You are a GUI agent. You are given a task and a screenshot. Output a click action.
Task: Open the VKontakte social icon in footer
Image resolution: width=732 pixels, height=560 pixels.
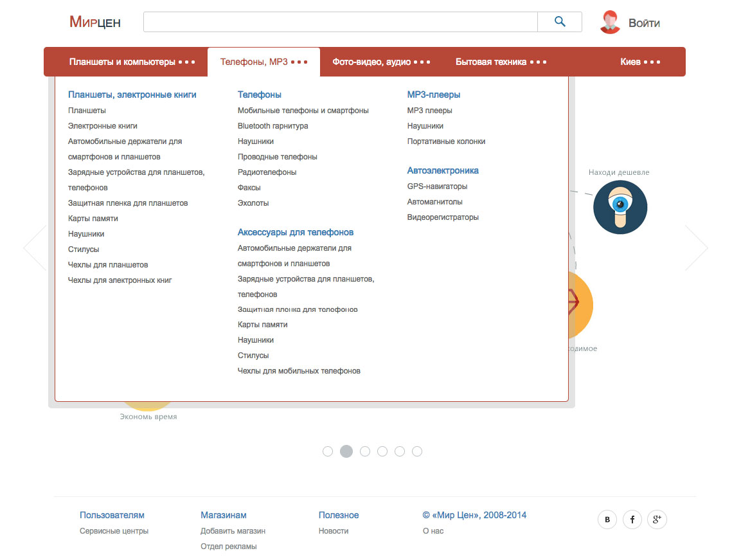607,519
